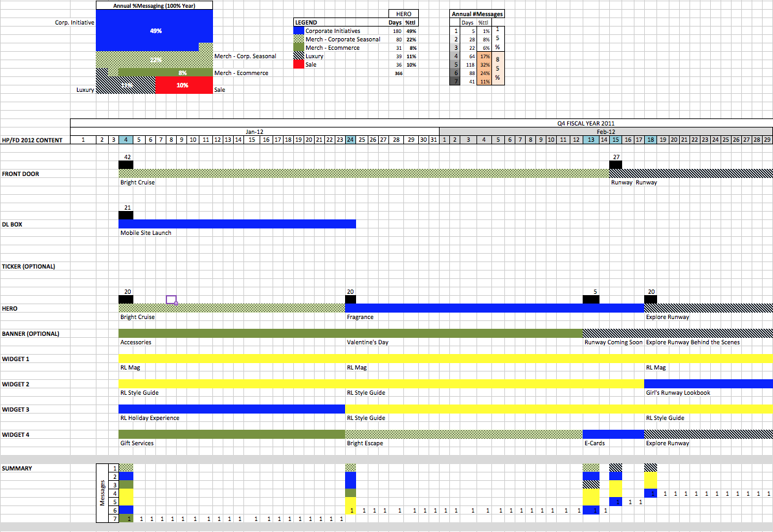Select the black marker cell under 21
The height and width of the screenshot is (532, 773).
point(126,216)
